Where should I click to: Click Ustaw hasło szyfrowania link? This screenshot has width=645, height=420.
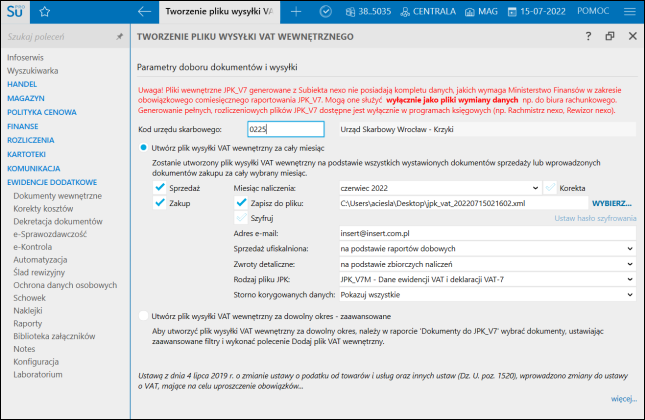[595, 218]
